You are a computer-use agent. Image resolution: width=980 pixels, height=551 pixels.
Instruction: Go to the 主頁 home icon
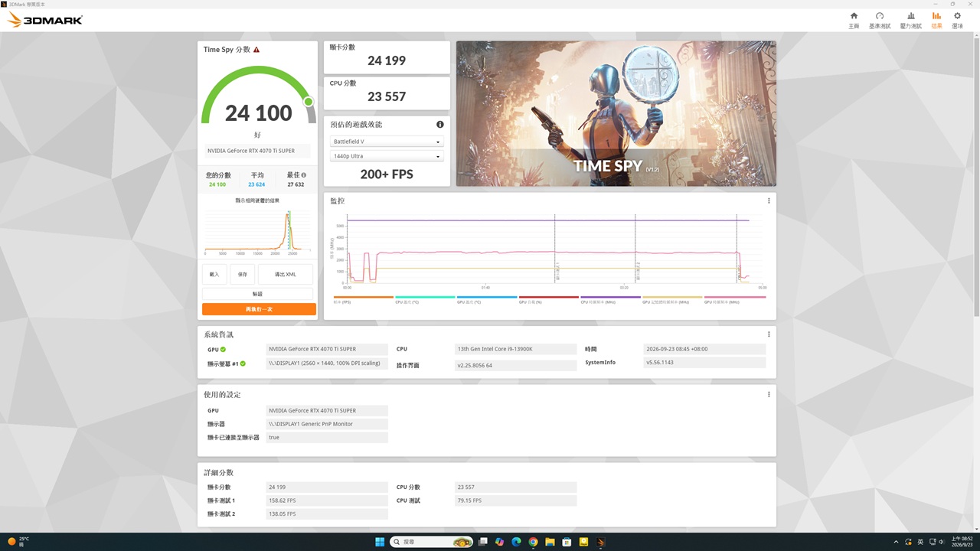(854, 20)
